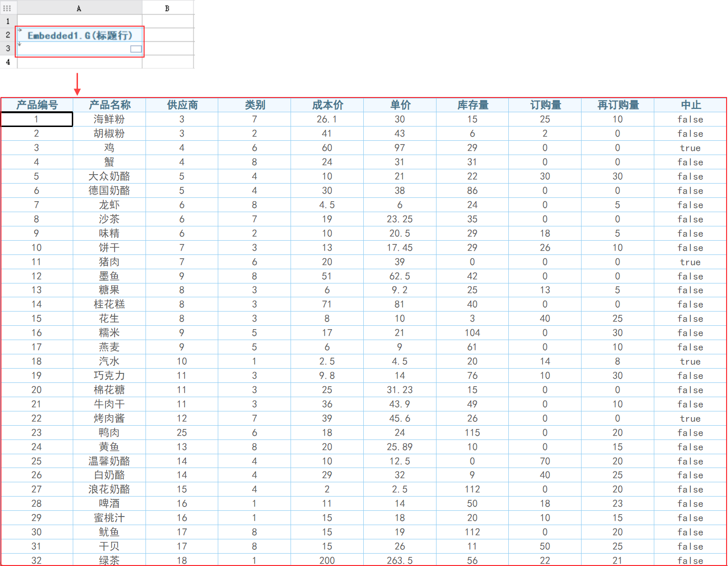Select the cell containing 绿茶
The image size is (728, 566).
[109, 560]
